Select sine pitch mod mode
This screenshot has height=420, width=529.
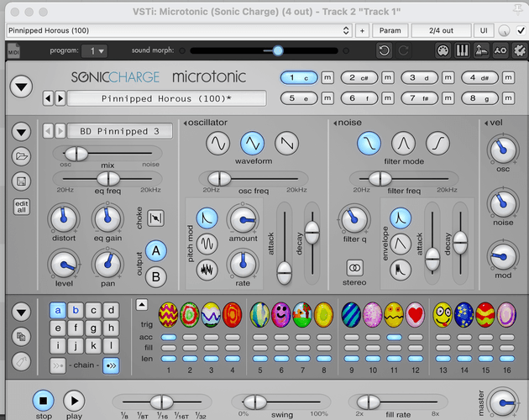point(207,244)
